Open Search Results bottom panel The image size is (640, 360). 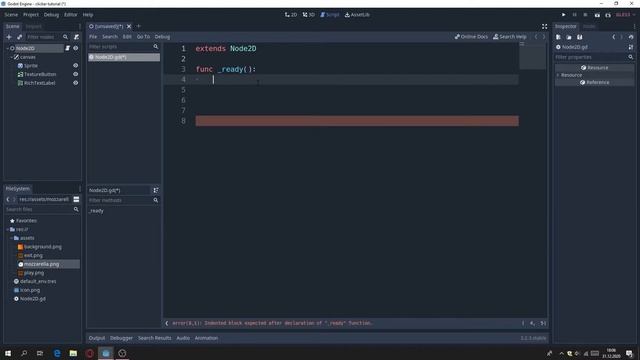[155, 338]
